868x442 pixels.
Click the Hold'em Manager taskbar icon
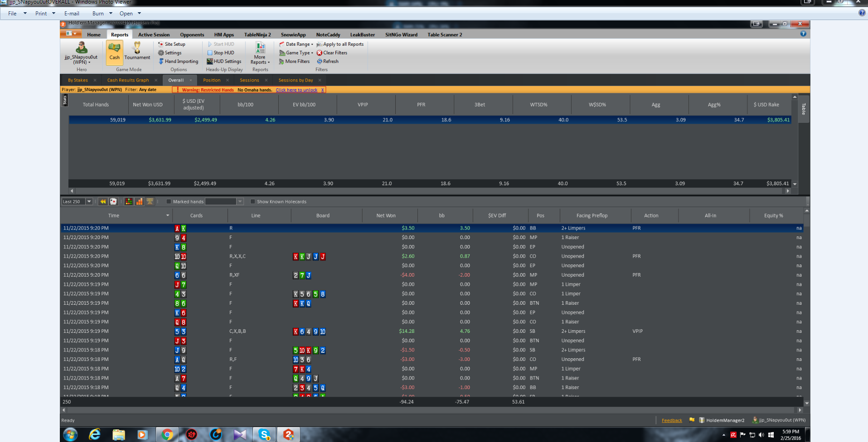pyautogui.click(x=288, y=435)
